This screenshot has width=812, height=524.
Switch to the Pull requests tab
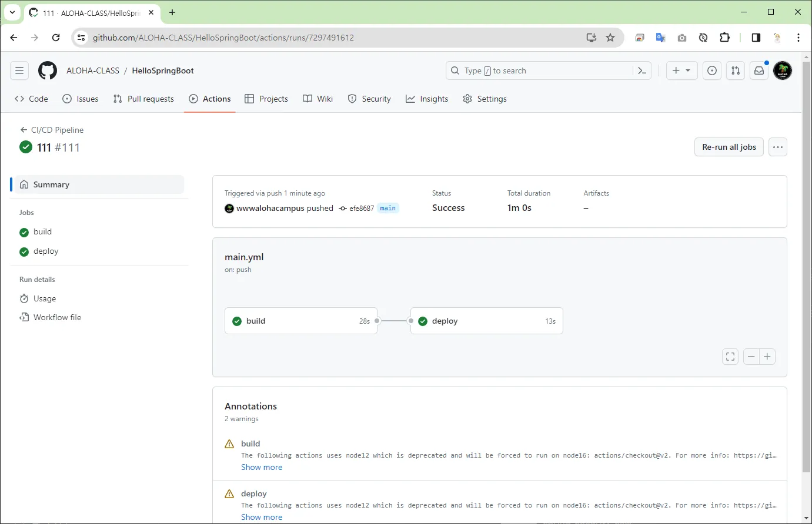[143, 99]
